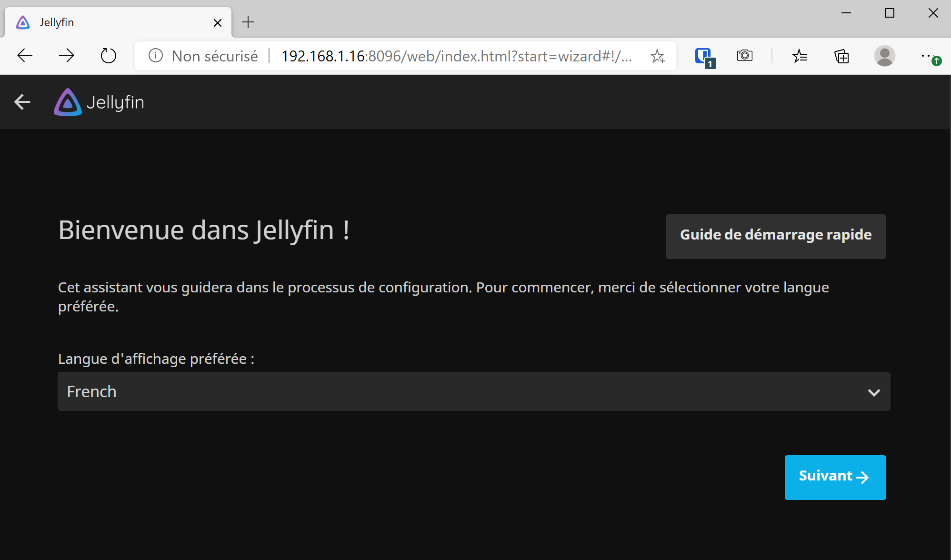
Task: Click the Jellyfin back arrow in header
Action: tap(22, 102)
